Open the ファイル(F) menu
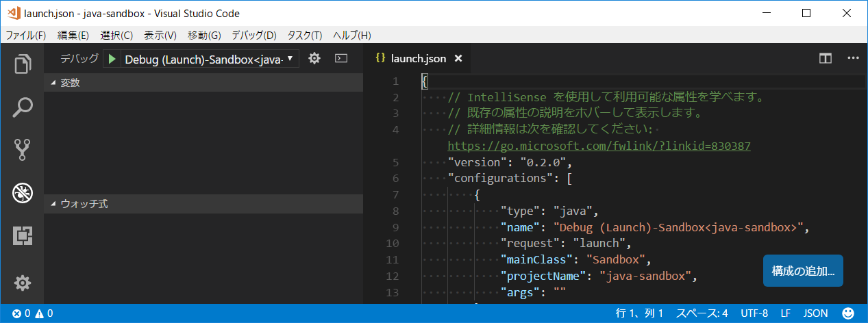The width and height of the screenshot is (868, 323). click(x=26, y=35)
